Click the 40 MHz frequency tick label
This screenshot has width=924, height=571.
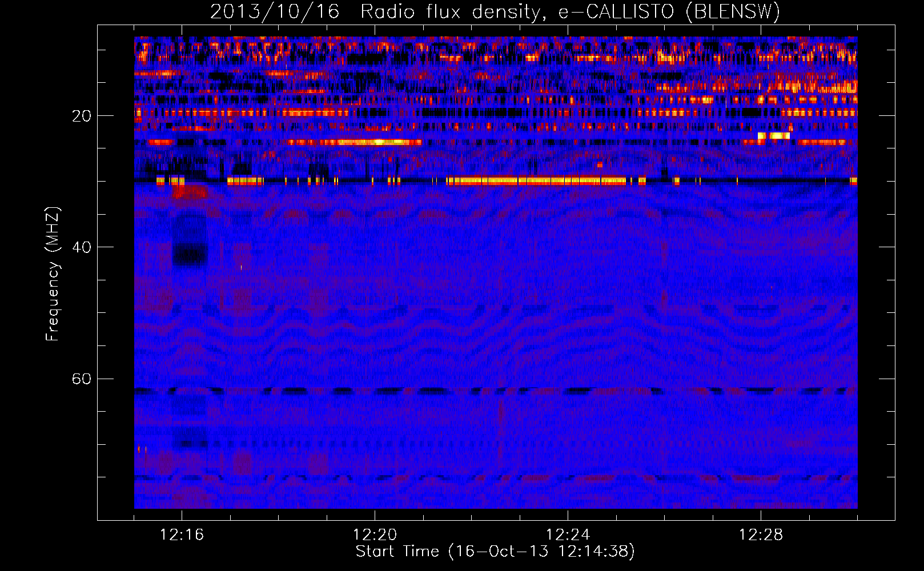[x=81, y=247]
